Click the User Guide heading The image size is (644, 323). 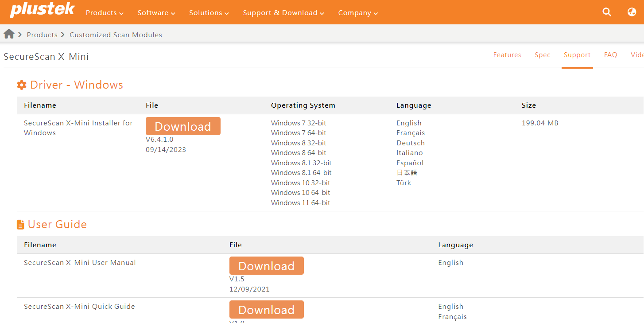click(57, 225)
